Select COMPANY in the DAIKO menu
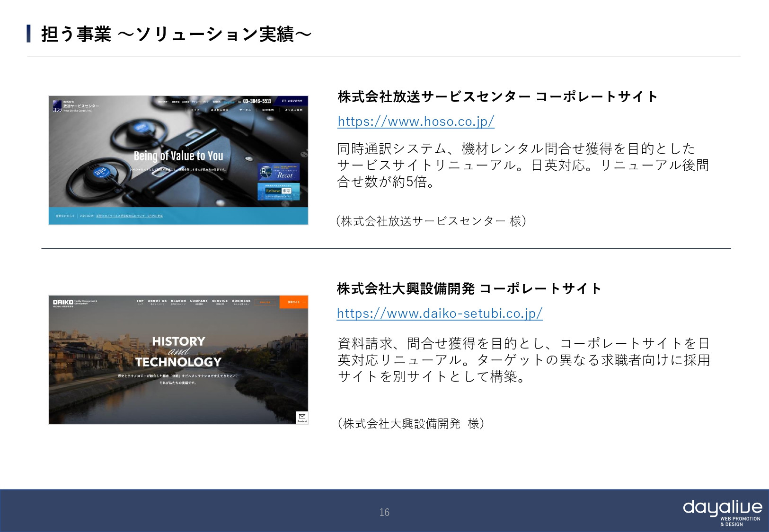This screenshot has width=769, height=532. (198, 301)
